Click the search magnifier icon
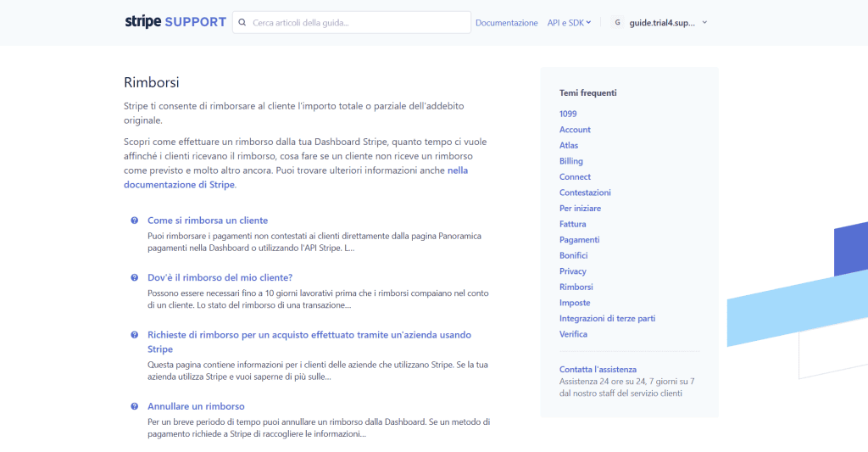Viewport: 868px width, 452px height. [x=242, y=23]
